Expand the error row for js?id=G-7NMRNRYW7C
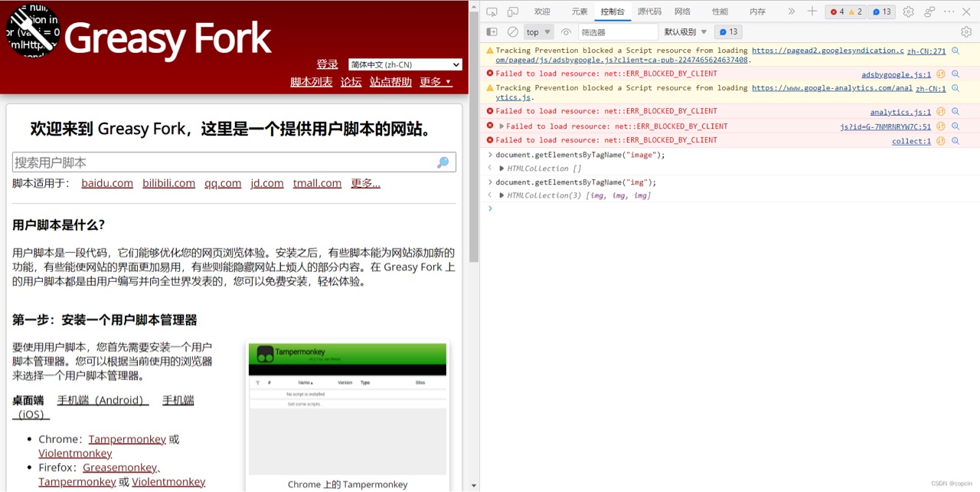 click(501, 126)
